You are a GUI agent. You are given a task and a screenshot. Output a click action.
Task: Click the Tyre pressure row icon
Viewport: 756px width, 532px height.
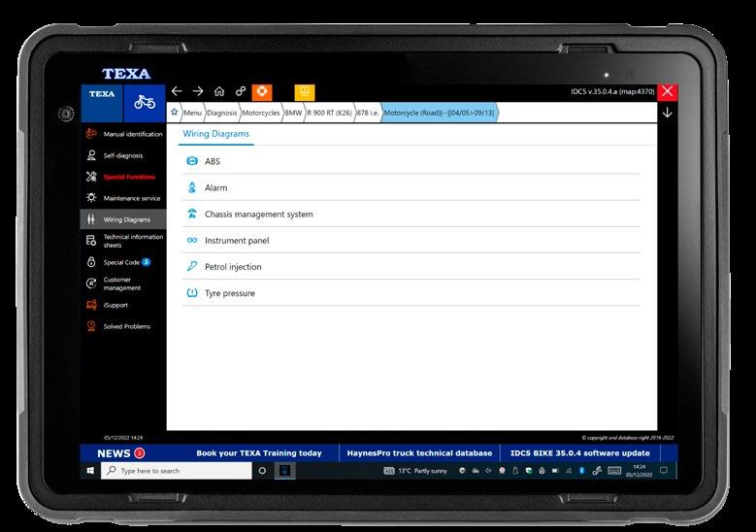tap(192, 293)
